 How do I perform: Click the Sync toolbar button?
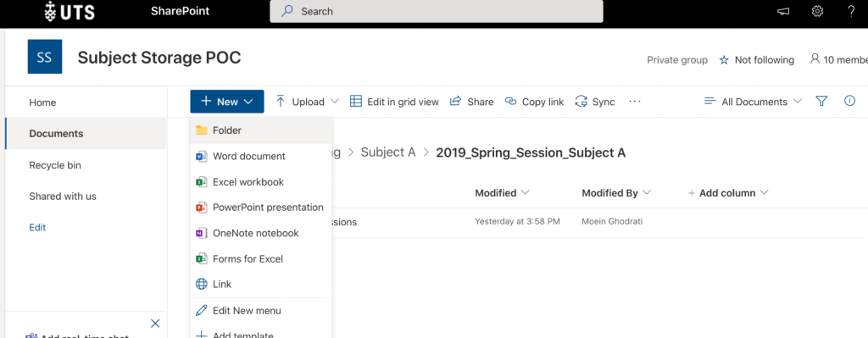(595, 102)
